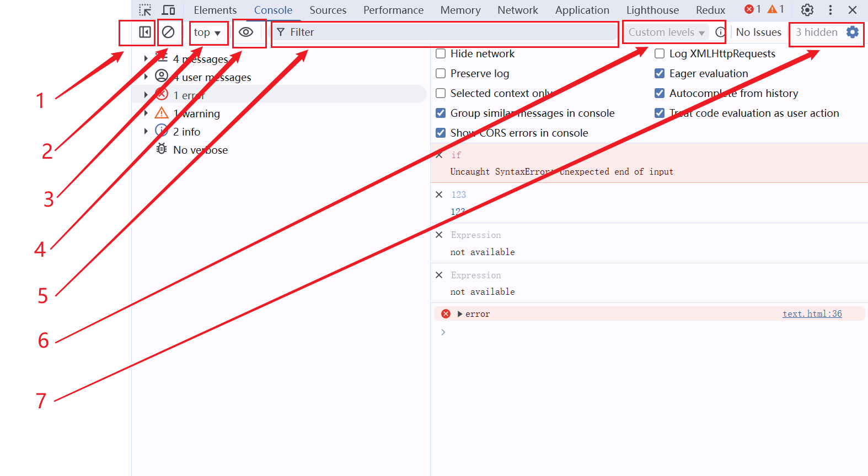The image size is (868, 476).
Task: Click the red error count badge
Action: click(753, 9)
